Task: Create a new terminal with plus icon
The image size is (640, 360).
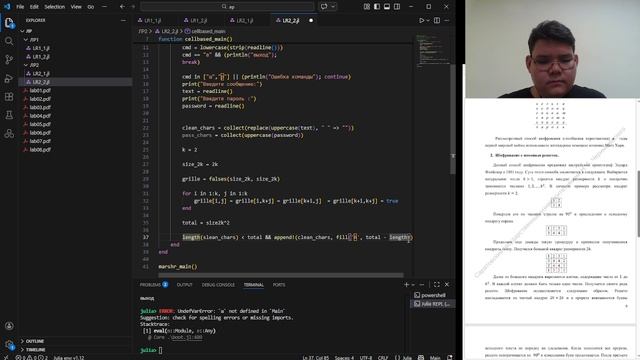Action: [407, 284]
